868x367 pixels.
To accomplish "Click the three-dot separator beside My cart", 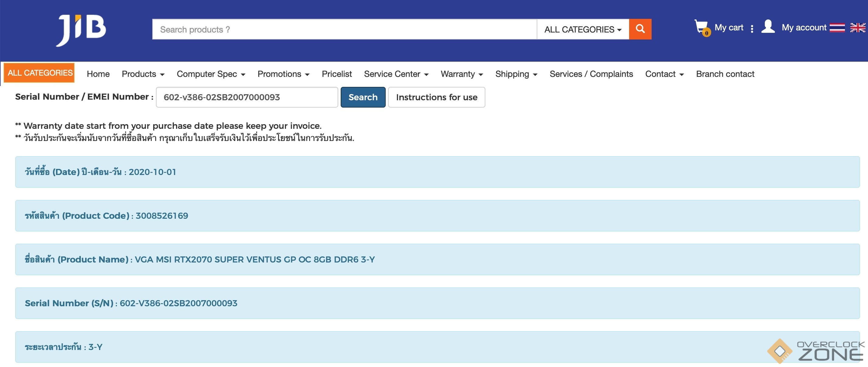I will click(752, 29).
